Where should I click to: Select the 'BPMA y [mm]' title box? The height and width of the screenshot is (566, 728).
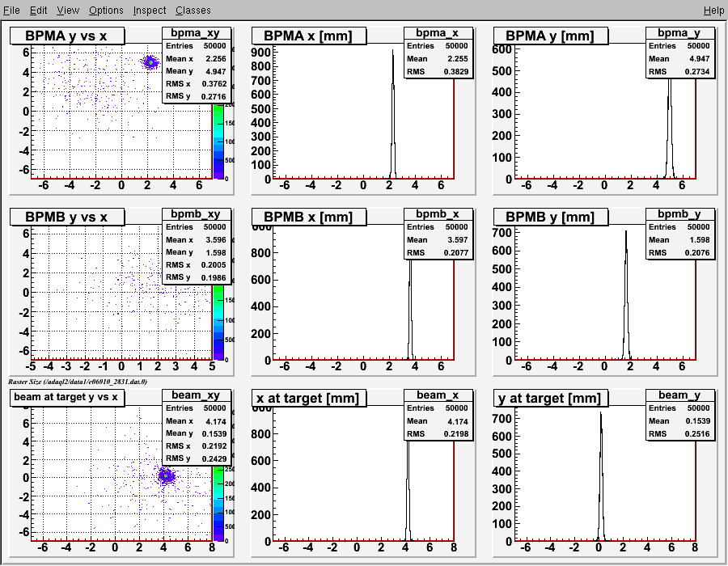coord(551,36)
